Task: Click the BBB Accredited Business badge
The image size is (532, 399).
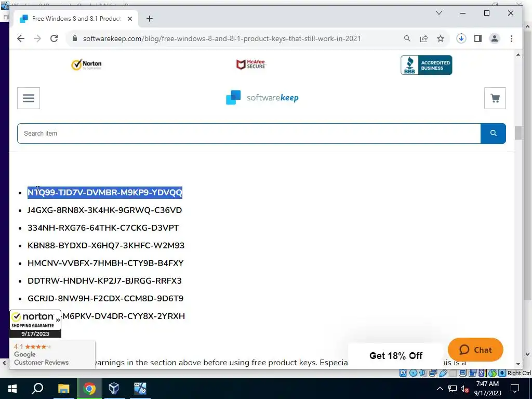Action: [427, 65]
